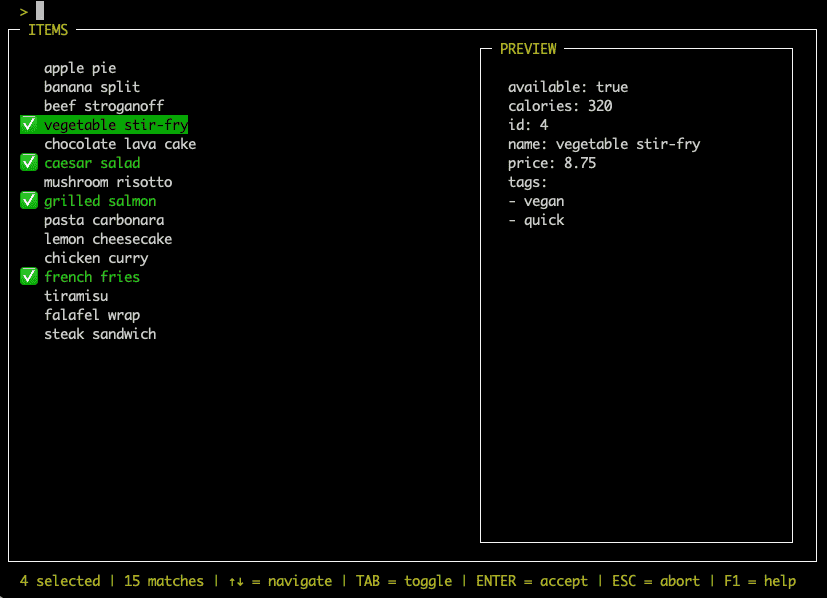Select the apple pie item
The image size is (827, 598).
(x=80, y=68)
